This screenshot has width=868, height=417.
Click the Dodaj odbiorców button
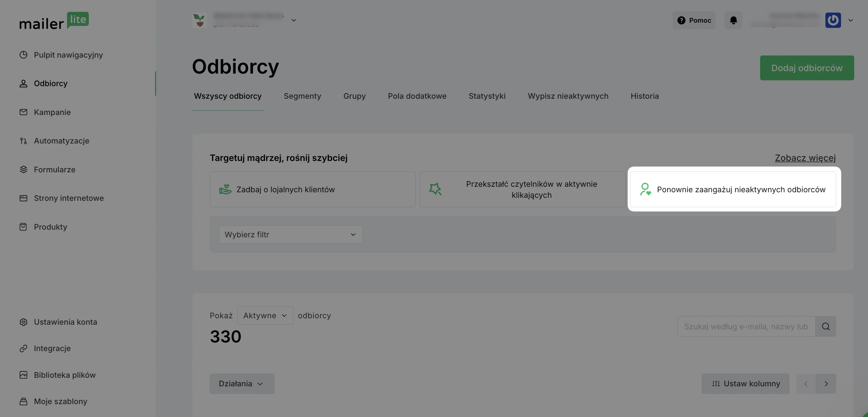click(x=807, y=68)
